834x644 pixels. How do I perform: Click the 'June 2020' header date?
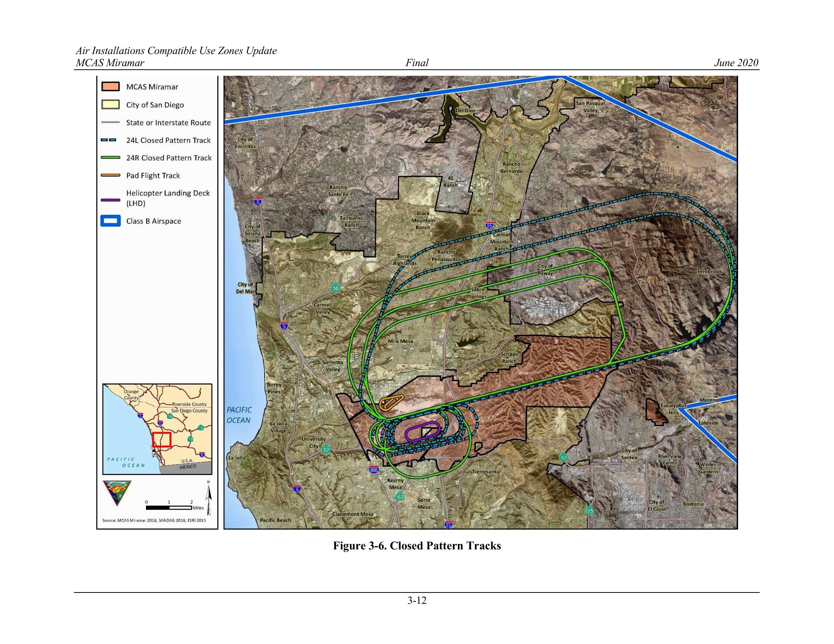point(736,63)
